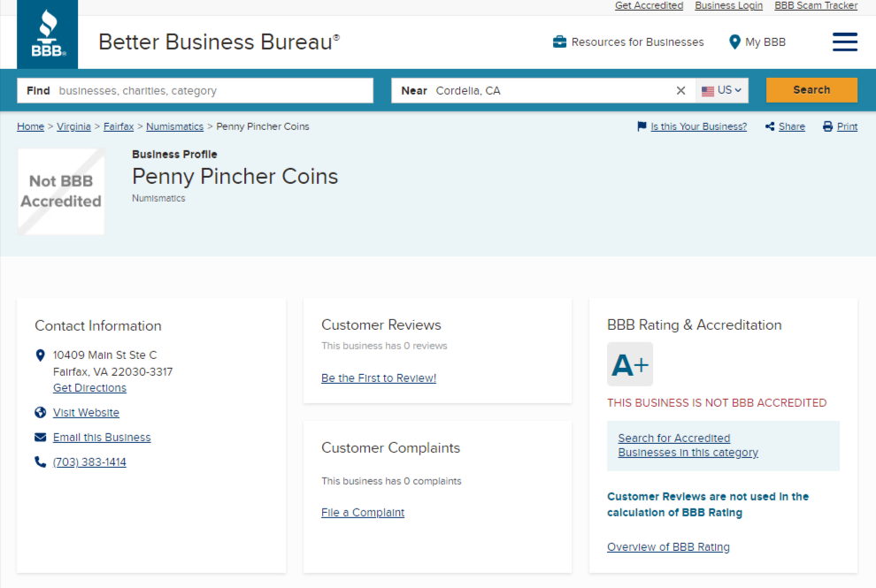Click the BBB Rating & Accreditation heading
Screen dimensions: 876x588
tap(695, 325)
